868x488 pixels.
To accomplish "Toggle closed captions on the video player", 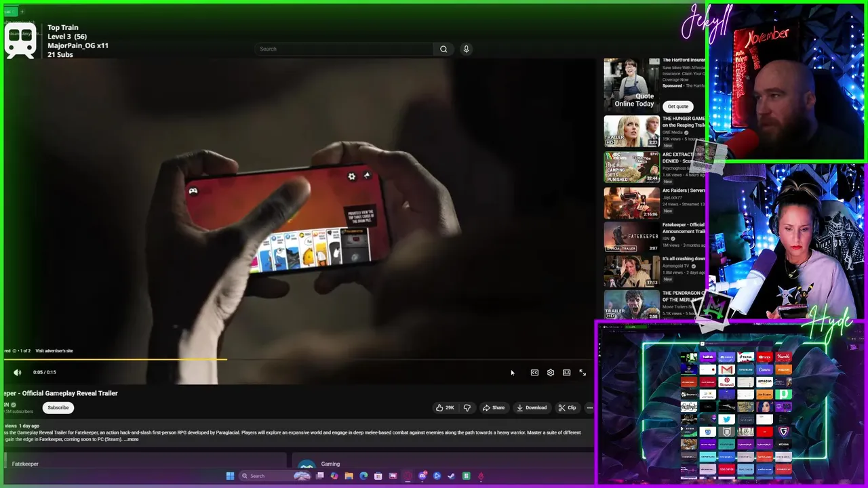I will point(534,372).
